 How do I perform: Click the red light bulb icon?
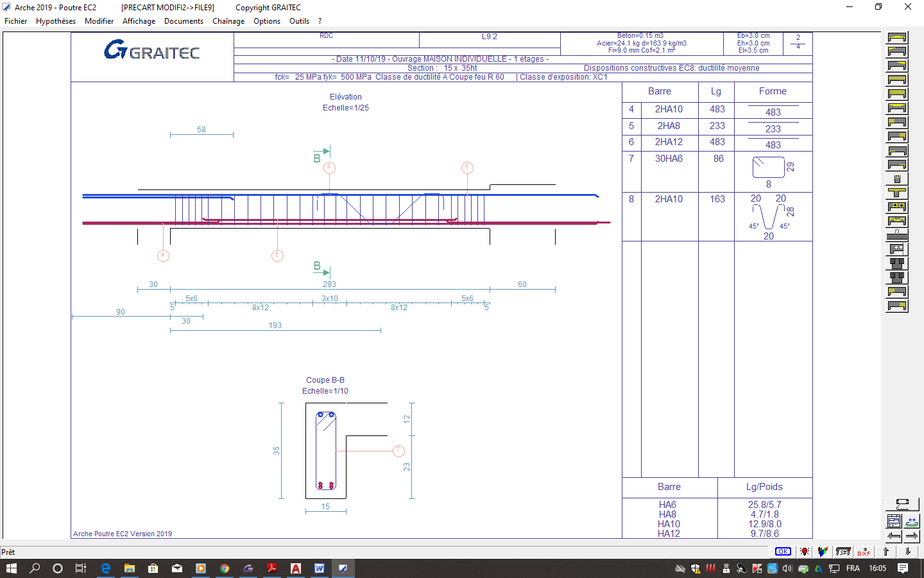[x=805, y=552]
